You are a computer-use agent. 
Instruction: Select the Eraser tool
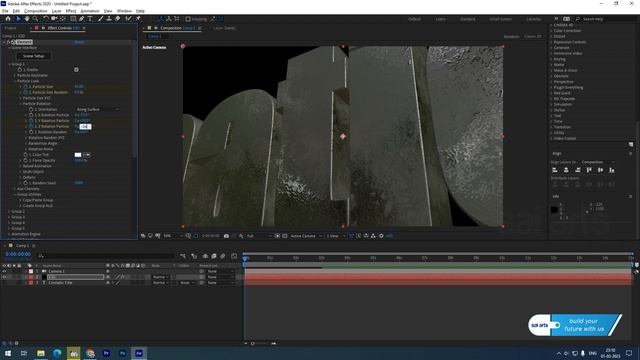(x=118, y=19)
